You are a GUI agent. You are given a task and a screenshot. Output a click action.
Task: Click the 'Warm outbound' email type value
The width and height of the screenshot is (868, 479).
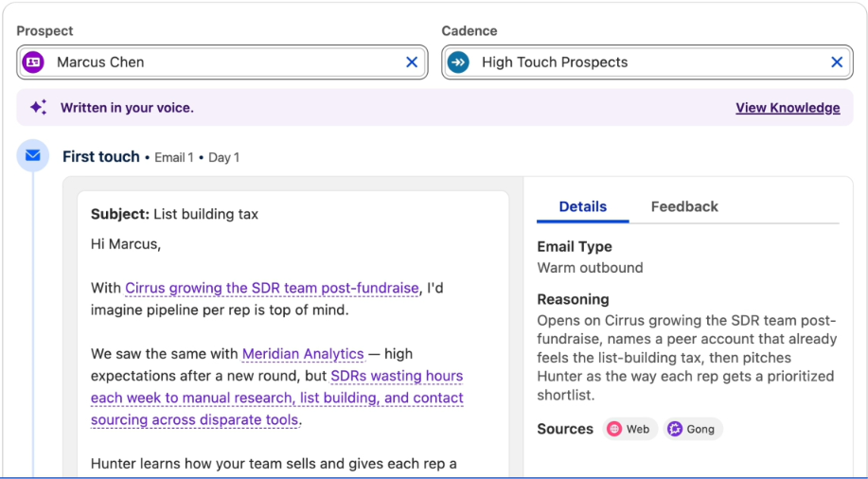coord(590,268)
